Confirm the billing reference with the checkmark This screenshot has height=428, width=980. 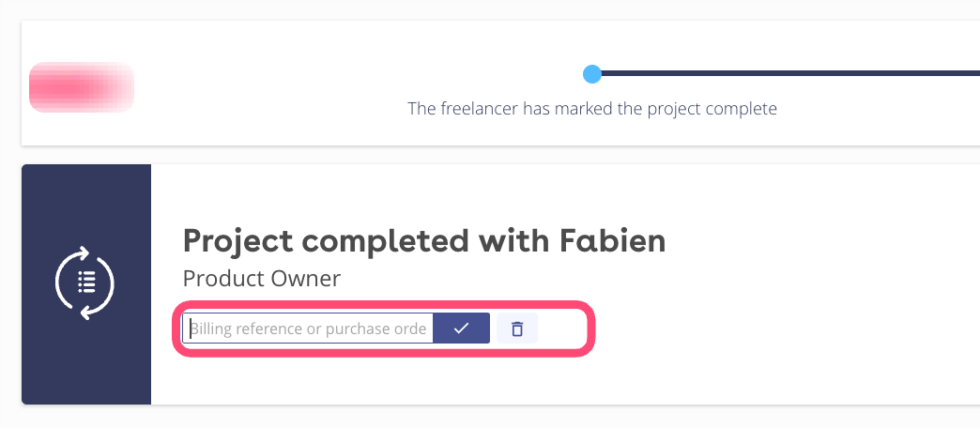pyautogui.click(x=461, y=329)
